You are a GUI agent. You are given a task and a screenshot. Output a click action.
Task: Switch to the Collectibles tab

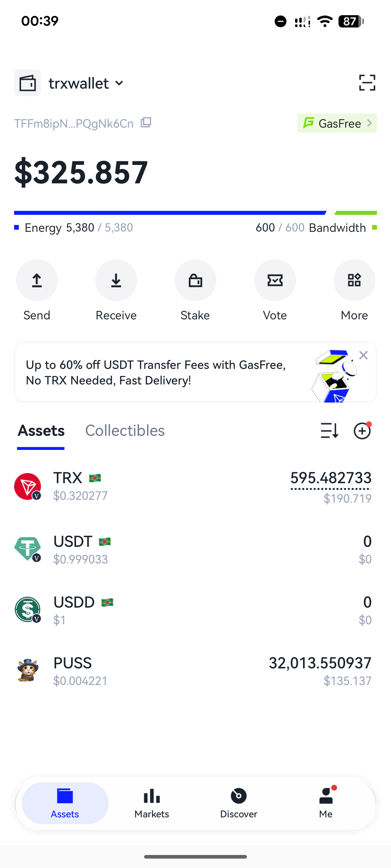(125, 430)
